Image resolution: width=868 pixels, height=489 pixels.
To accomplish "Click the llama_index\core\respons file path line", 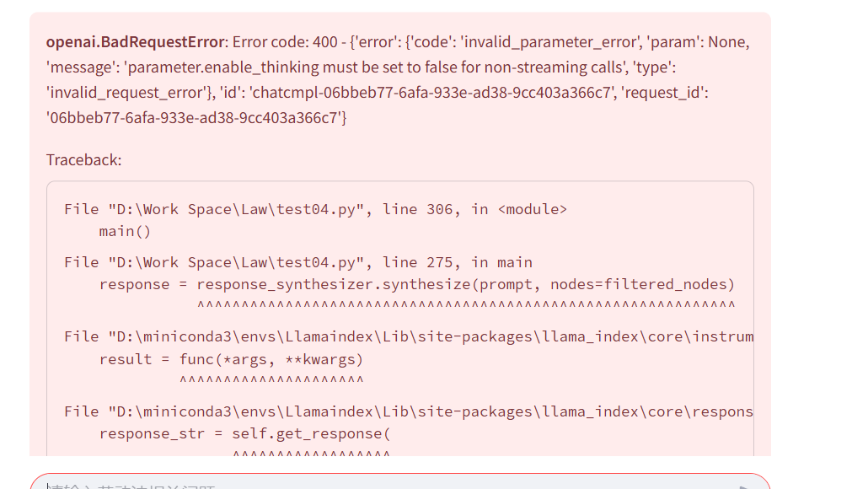I will tap(409, 411).
